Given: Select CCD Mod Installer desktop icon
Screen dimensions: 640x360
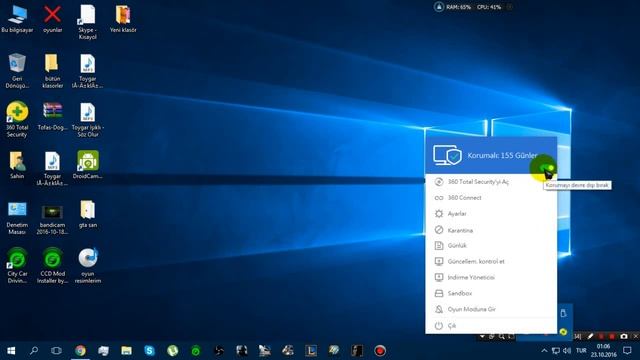Looking at the screenshot, I should 53,266.
